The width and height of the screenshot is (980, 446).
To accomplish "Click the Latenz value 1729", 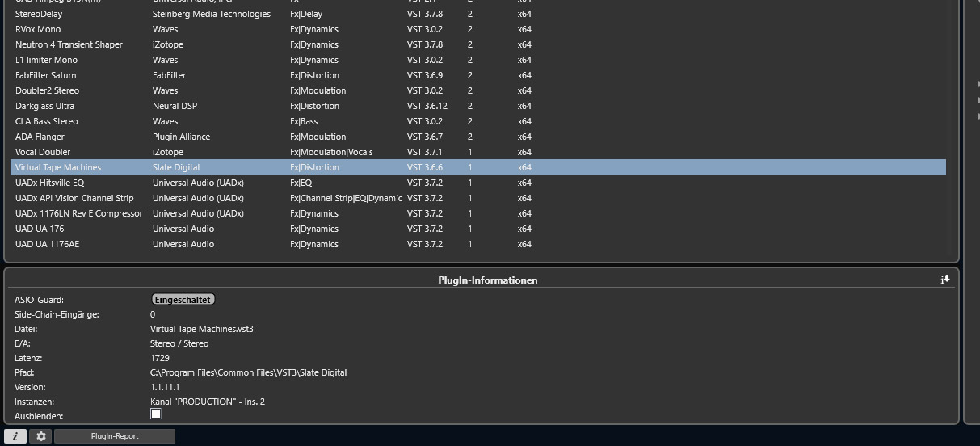I will point(159,358).
